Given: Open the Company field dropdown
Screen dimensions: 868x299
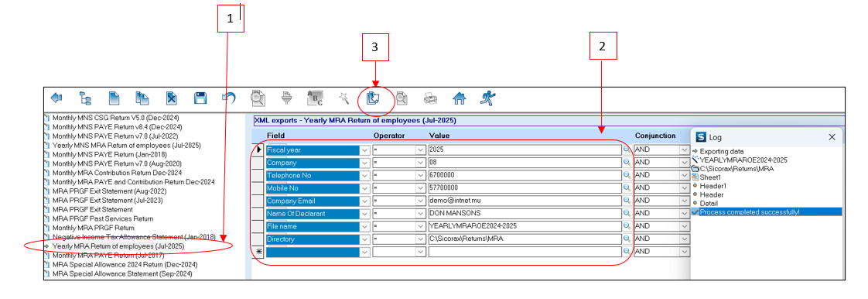Looking at the screenshot, I should click(364, 163).
